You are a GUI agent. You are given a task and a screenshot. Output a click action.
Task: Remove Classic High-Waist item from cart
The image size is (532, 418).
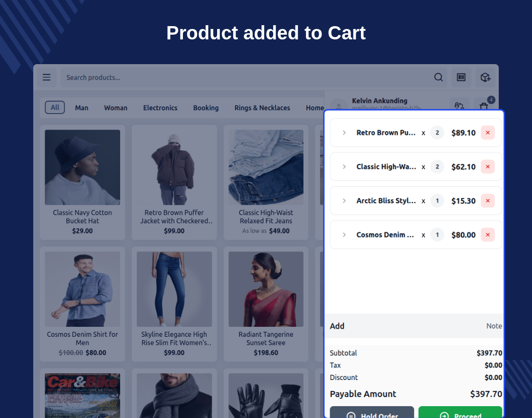pos(487,167)
